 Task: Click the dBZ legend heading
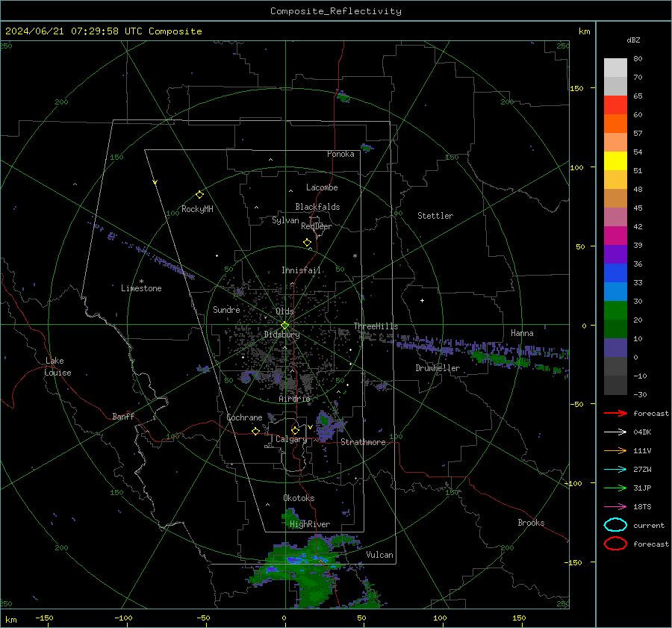633,40
